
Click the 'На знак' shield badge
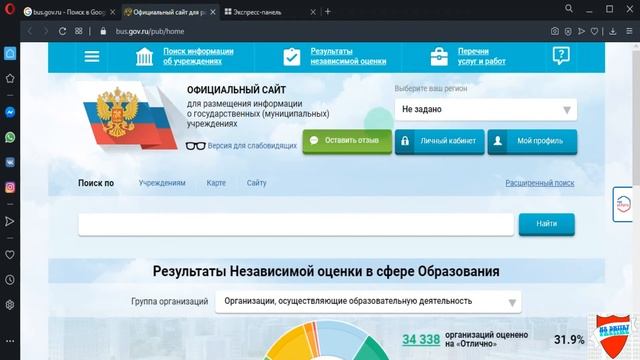click(613, 336)
